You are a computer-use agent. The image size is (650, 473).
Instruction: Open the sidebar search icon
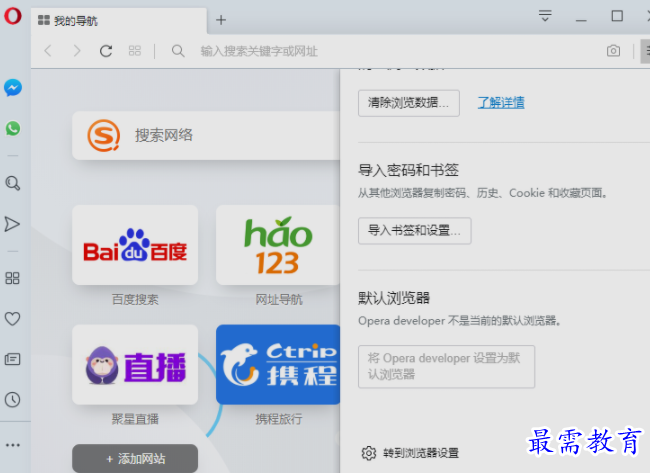[12, 183]
